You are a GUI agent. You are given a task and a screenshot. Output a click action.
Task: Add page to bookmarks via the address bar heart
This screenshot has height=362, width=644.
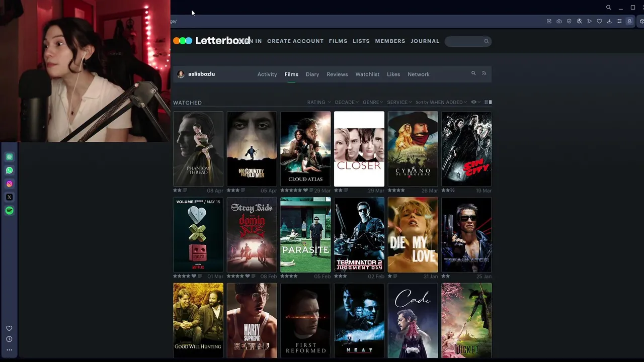599,21
